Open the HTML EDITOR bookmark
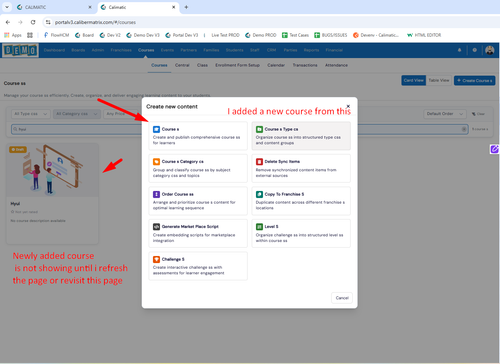Screen dimensions: 500x364 (x=424, y=35)
